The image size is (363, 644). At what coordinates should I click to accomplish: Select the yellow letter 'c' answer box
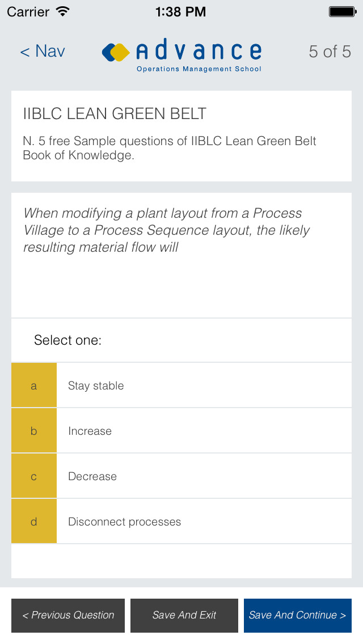[x=34, y=476]
